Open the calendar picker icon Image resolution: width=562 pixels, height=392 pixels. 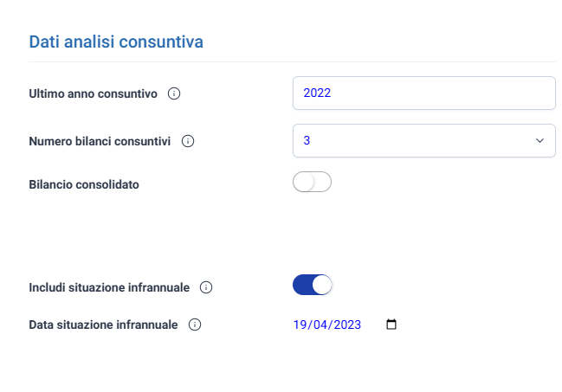point(391,325)
